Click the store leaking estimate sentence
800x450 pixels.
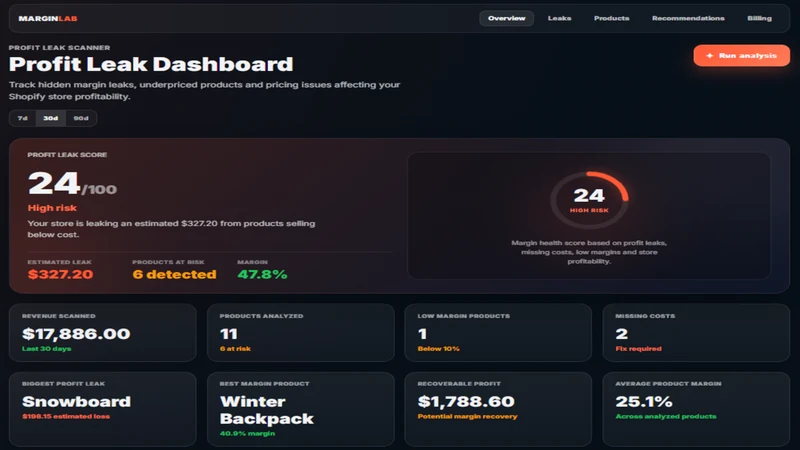click(x=171, y=229)
